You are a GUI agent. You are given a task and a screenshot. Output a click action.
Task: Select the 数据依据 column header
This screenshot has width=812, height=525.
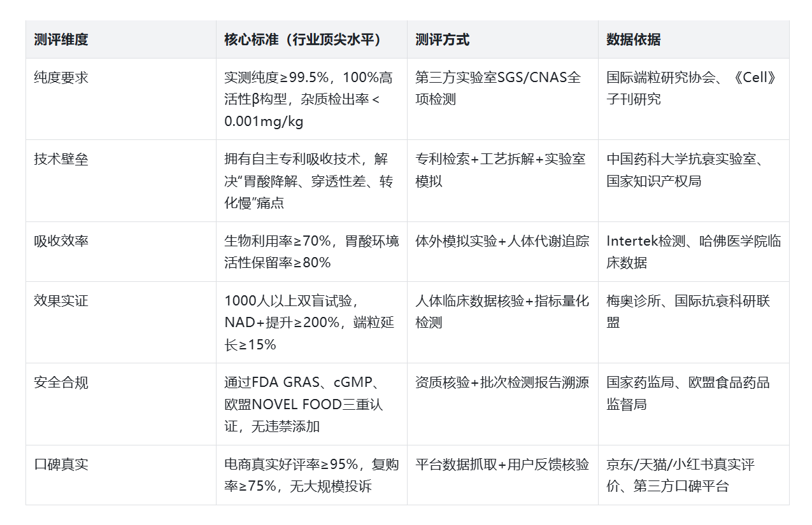pos(633,39)
